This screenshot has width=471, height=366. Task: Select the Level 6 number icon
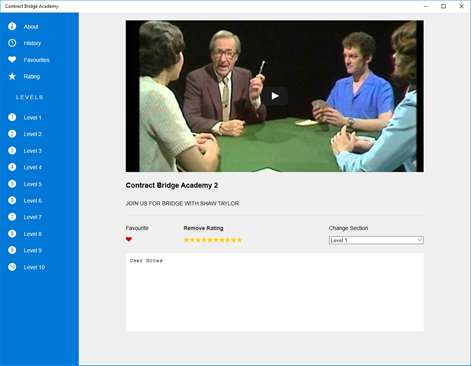12,200
